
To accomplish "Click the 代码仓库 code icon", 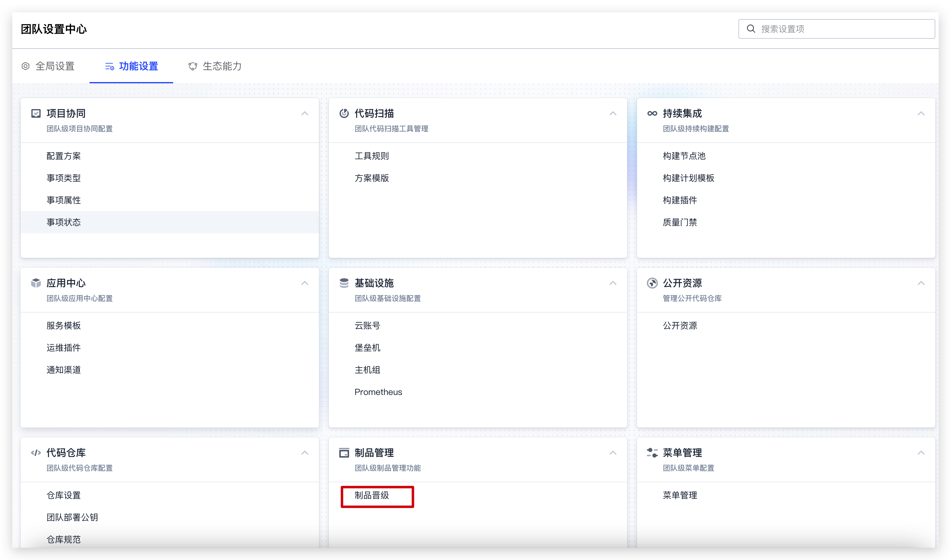I will click(36, 452).
